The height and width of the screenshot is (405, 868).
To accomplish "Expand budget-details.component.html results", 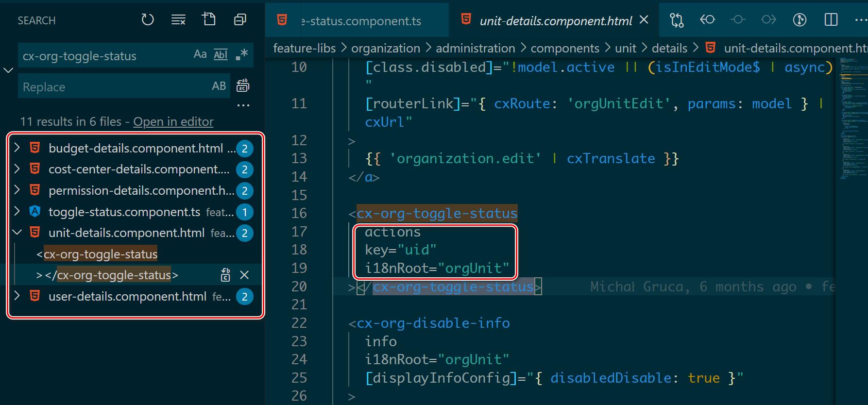I will 17,148.
